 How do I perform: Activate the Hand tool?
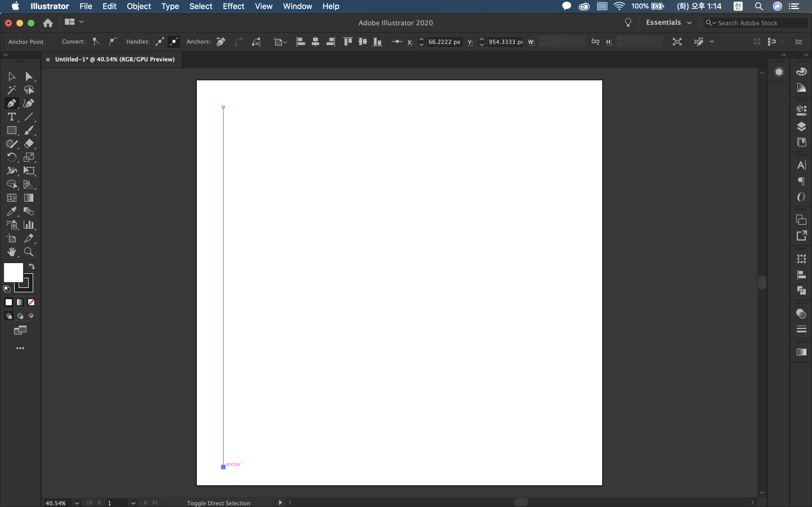(11, 252)
